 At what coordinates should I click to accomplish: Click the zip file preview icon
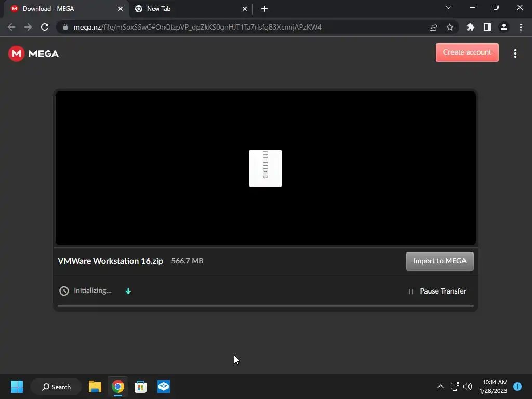click(x=265, y=168)
